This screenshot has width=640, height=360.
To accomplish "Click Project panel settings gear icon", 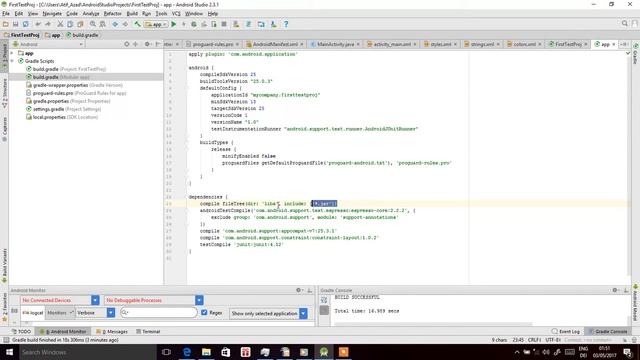I will (147, 44).
